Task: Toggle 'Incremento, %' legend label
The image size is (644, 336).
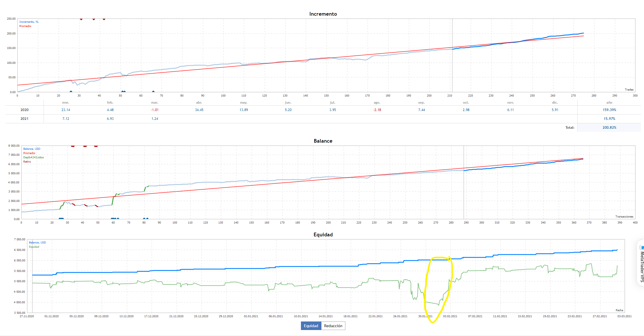Action: click(x=29, y=22)
